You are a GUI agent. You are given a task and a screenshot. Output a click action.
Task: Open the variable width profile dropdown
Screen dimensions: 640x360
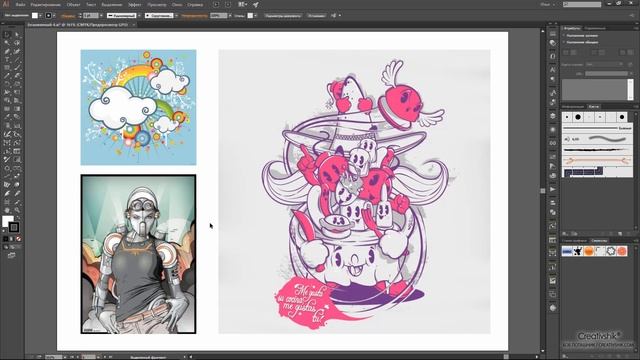(x=139, y=16)
